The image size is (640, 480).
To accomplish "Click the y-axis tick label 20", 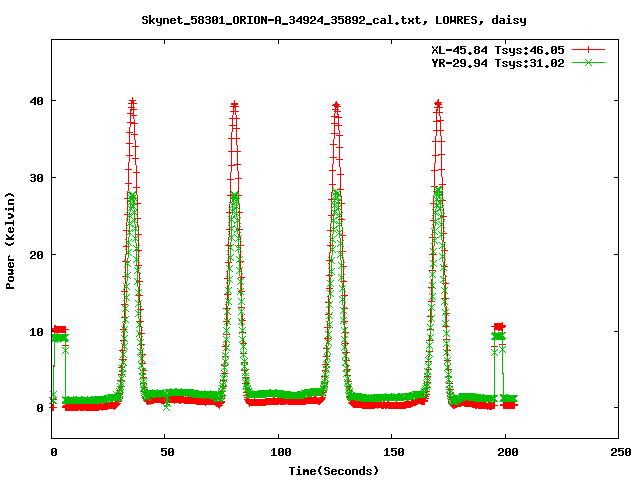I will (x=37, y=255).
